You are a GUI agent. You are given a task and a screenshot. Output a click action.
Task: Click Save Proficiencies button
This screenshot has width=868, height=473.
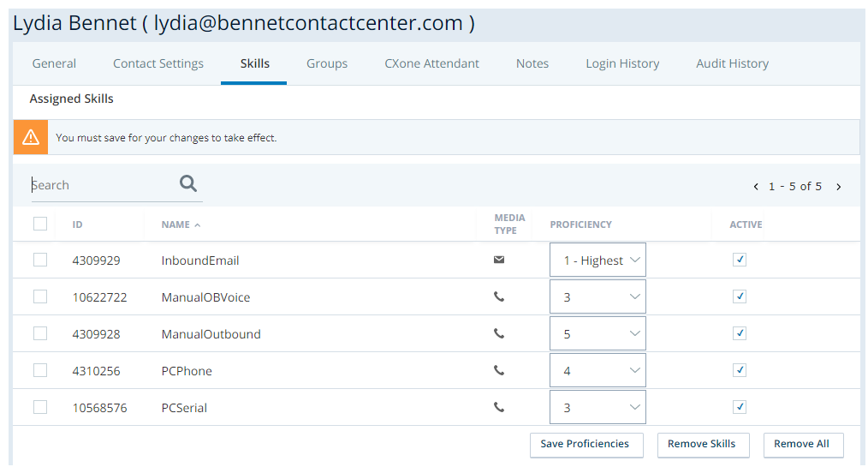coord(586,445)
